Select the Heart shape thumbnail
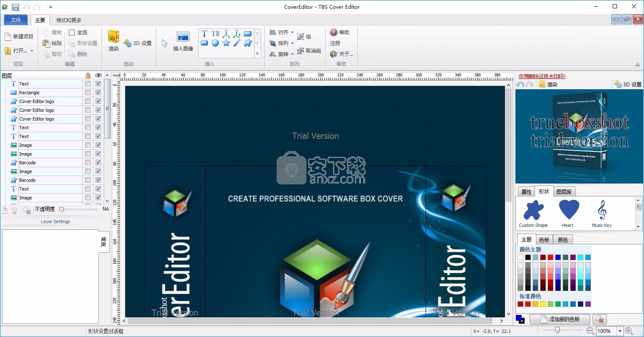Viewport: 644px width, 337px height. (569, 213)
